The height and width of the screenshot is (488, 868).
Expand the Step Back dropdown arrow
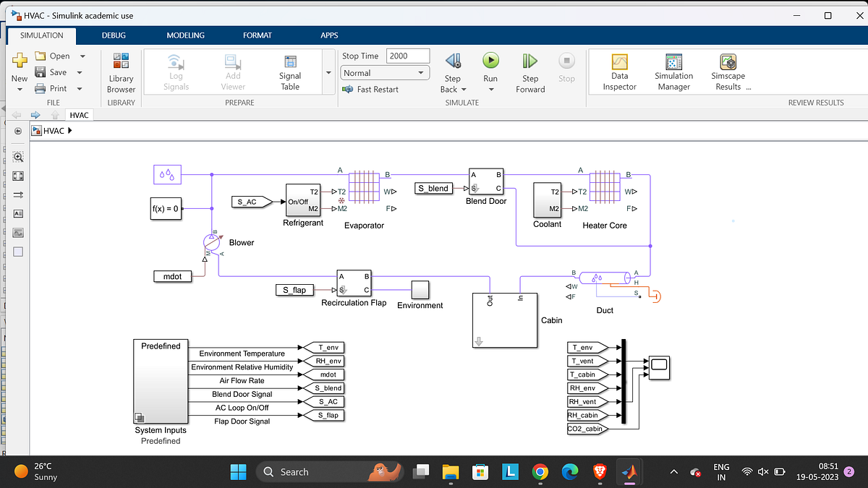[x=464, y=90]
